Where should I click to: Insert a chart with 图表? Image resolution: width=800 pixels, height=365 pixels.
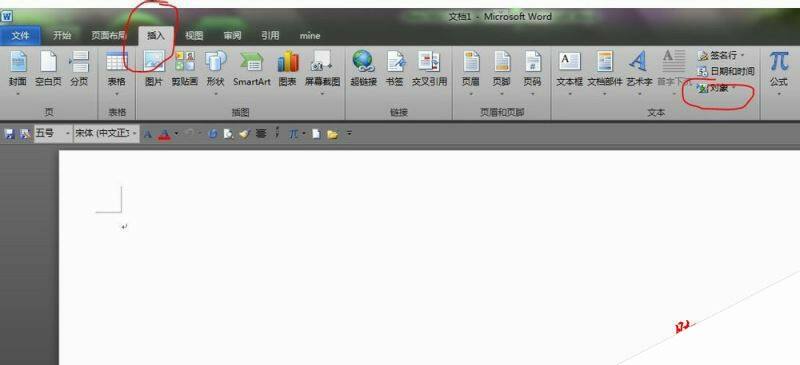pos(288,69)
